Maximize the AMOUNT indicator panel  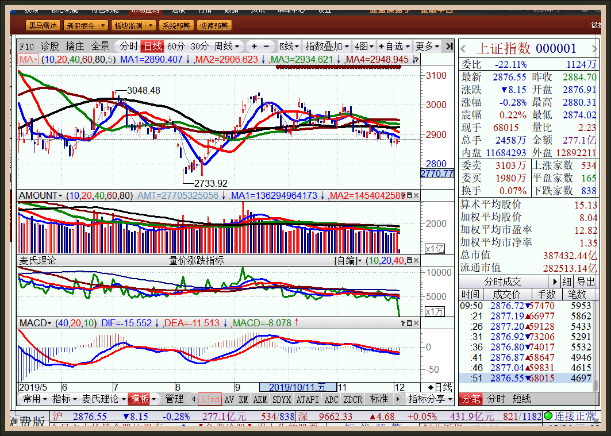click(x=410, y=195)
